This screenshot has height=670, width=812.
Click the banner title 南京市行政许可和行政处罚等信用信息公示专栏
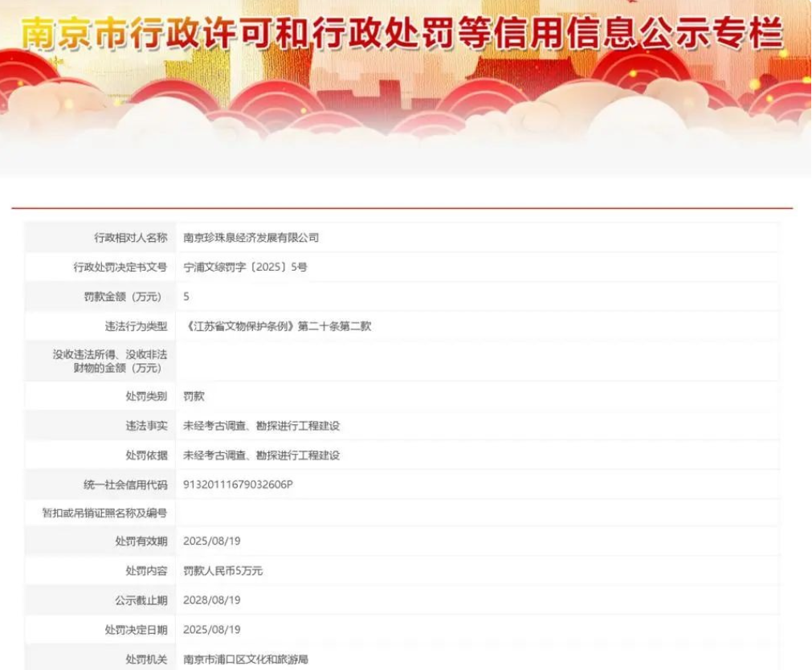pos(402,34)
